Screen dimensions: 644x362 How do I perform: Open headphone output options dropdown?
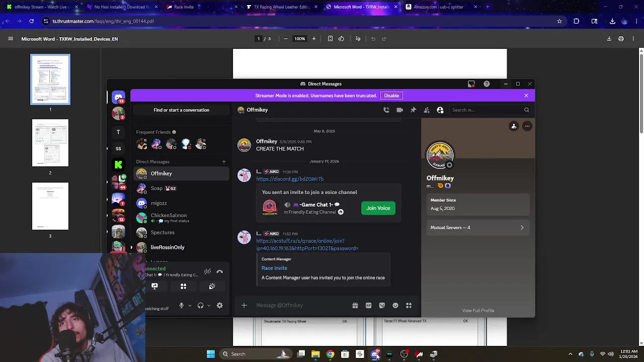click(x=209, y=305)
